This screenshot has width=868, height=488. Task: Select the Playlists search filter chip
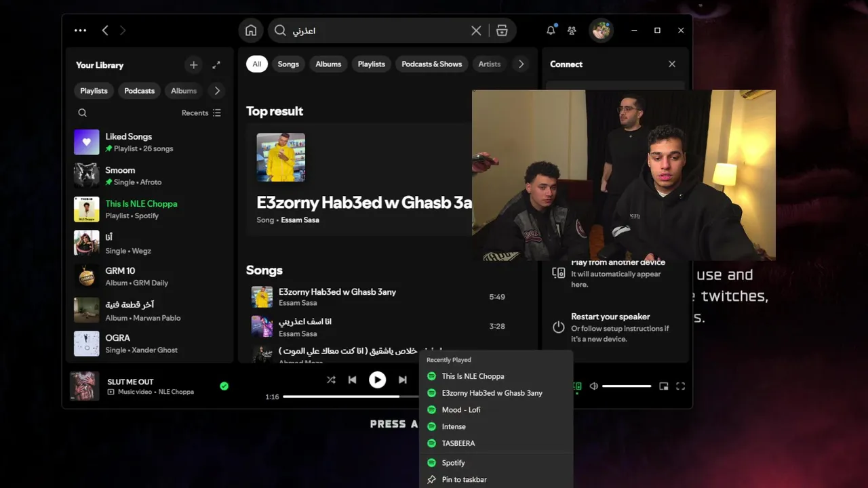tap(371, 64)
